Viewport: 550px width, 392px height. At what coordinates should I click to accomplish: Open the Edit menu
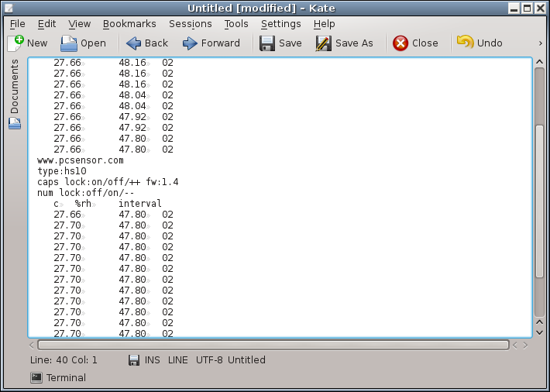pyautogui.click(x=46, y=24)
